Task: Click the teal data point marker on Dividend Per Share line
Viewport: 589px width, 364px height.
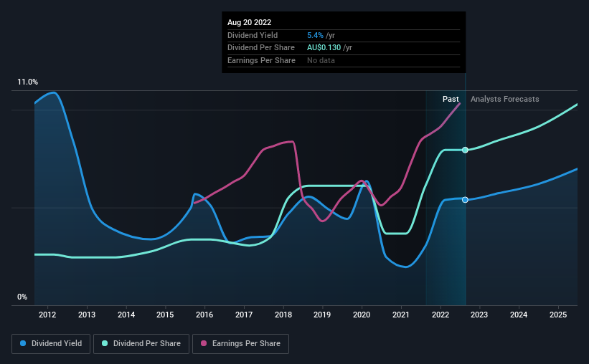Action: (x=465, y=150)
